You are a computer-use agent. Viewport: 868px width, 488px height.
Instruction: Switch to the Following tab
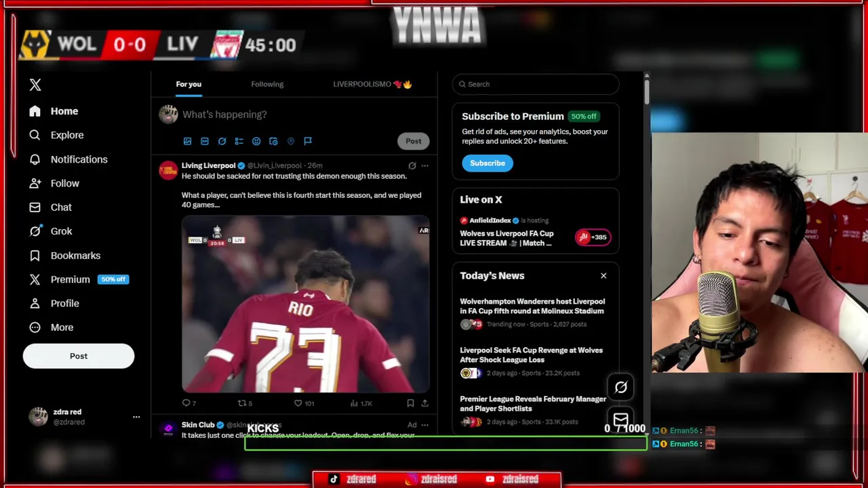tap(267, 84)
